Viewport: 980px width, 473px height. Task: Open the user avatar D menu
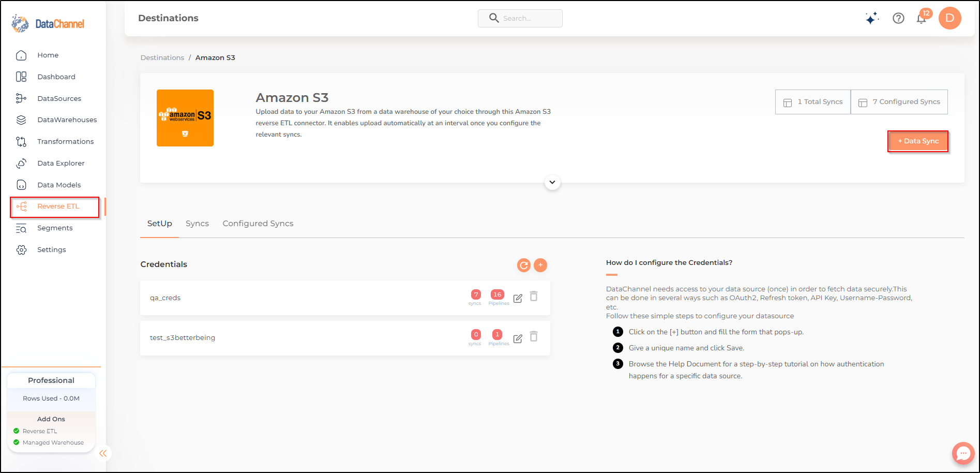tap(950, 18)
